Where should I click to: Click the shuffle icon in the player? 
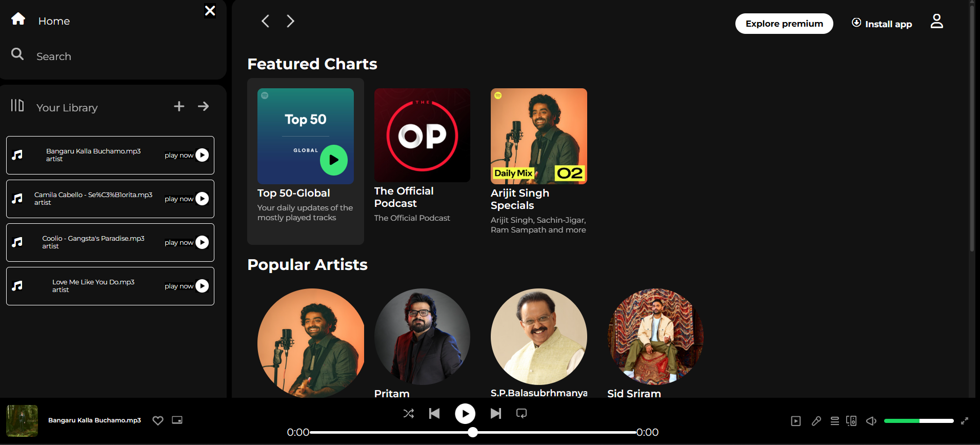(408, 413)
